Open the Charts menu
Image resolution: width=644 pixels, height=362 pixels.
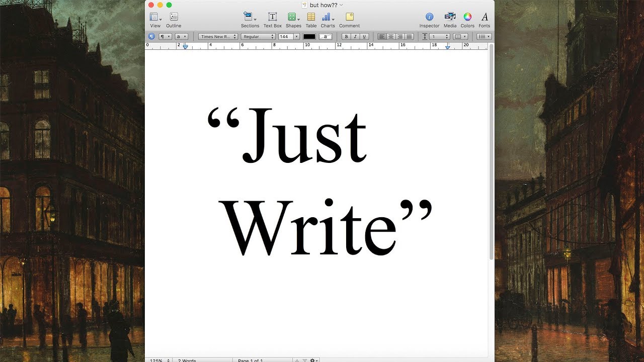pyautogui.click(x=328, y=20)
